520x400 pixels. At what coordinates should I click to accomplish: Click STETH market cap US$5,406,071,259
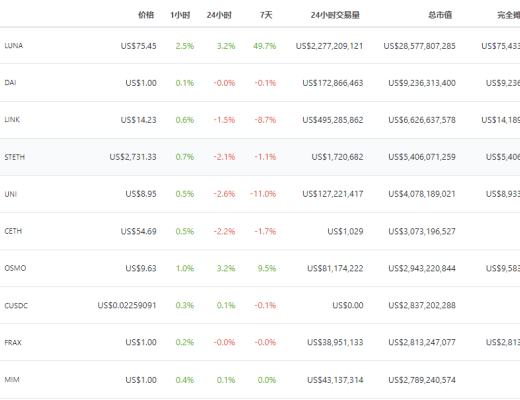tap(422, 157)
